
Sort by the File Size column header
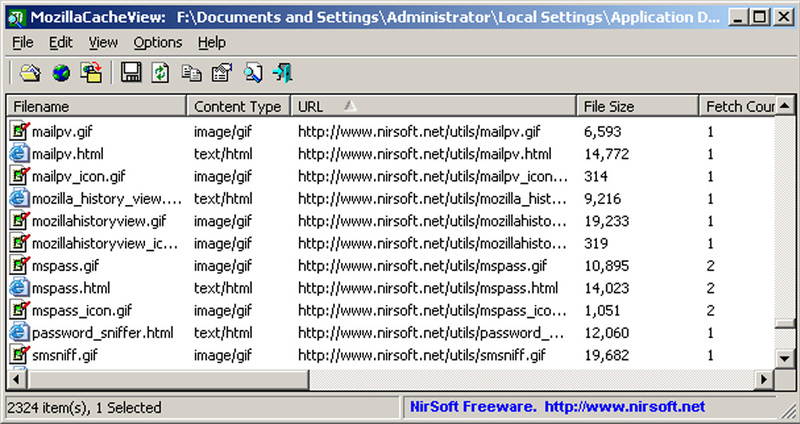click(x=637, y=106)
